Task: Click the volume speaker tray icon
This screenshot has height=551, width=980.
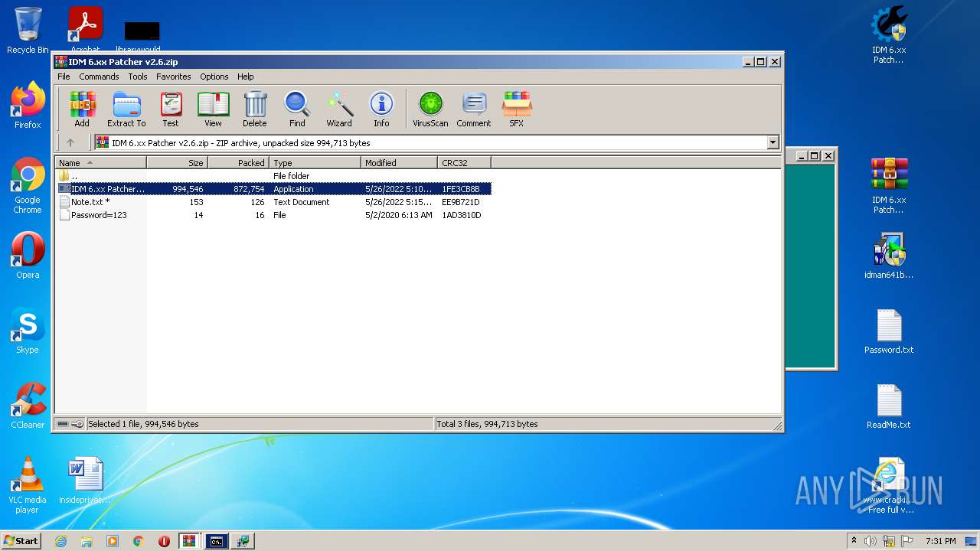Action: pyautogui.click(x=871, y=541)
